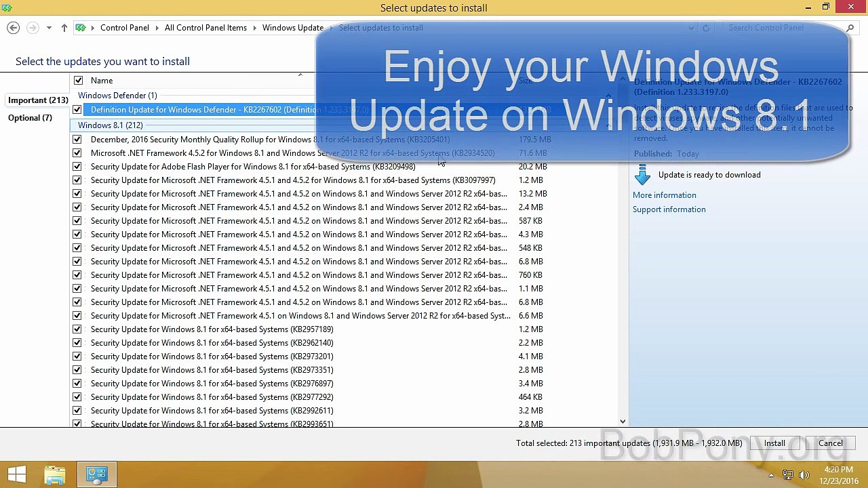This screenshot has height=488, width=868.
Task: Open the network tray icon
Action: pyautogui.click(x=788, y=475)
